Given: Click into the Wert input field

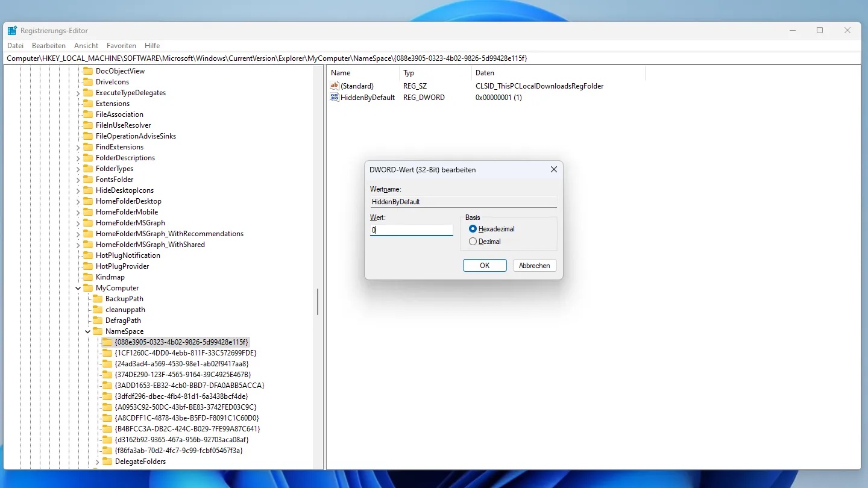Looking at the screenshot, I should (412, 230).
